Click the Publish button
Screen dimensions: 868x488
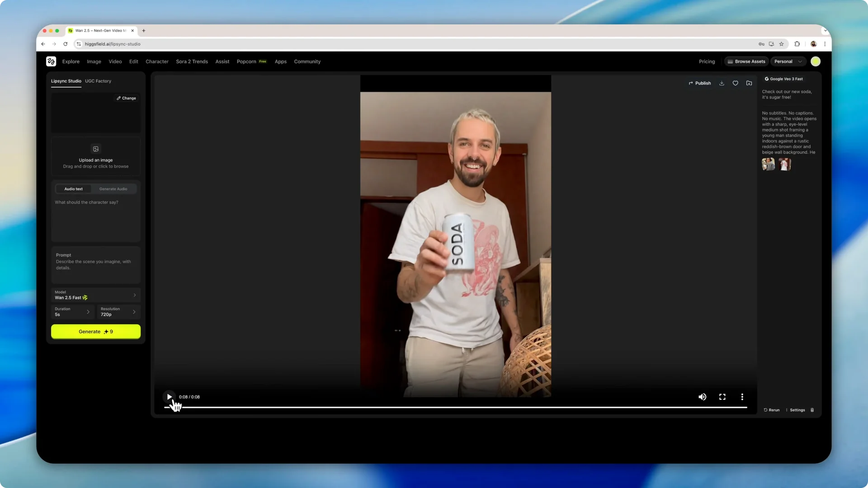(700, 83)
